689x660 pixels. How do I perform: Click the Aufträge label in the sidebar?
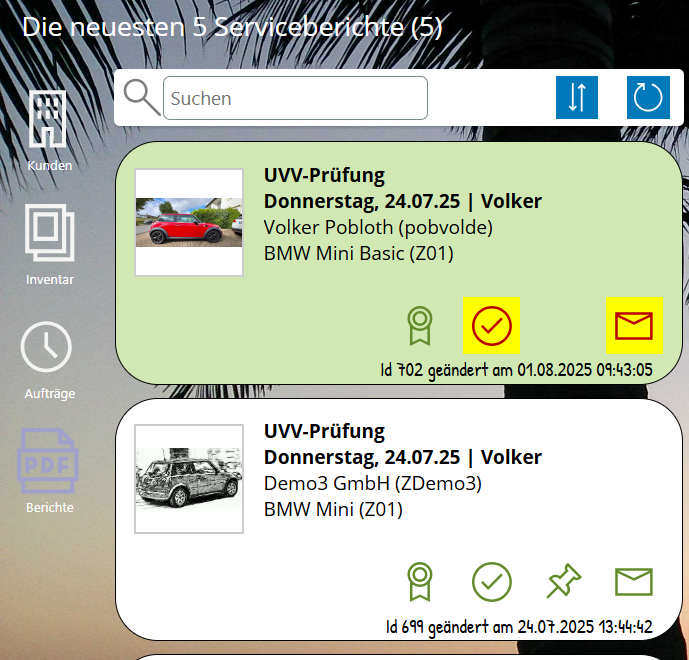pyautogui.click(x=50, y=394)
